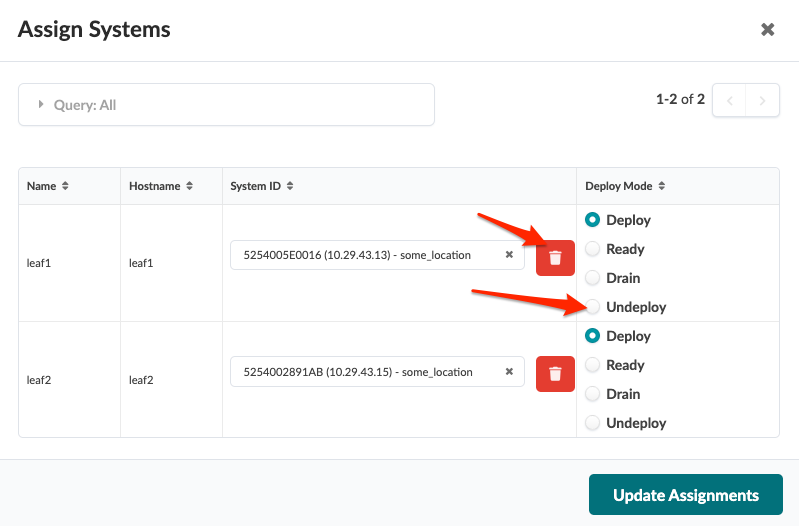Viewport: 799px width, 526px height.
Task: Clear the leaf2 System ID selection
Action: (x=509, y=372)
